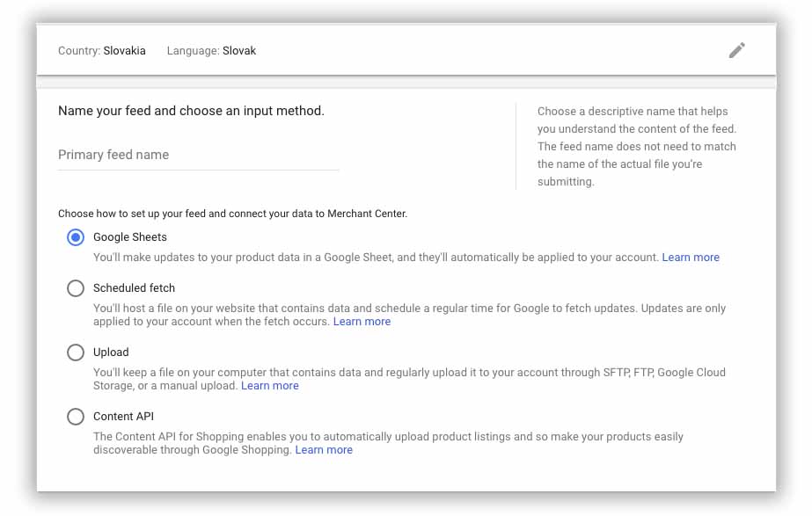Choose the Scheduled fetch radio button
This screenshot has width=812, height=516.
76,288
